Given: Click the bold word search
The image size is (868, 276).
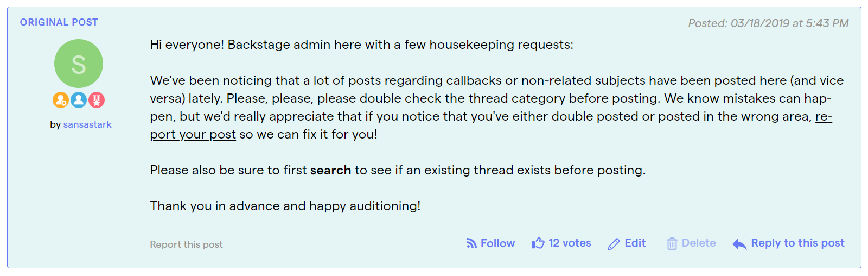Looking at the screenshot, I should (x=330, y=170).
